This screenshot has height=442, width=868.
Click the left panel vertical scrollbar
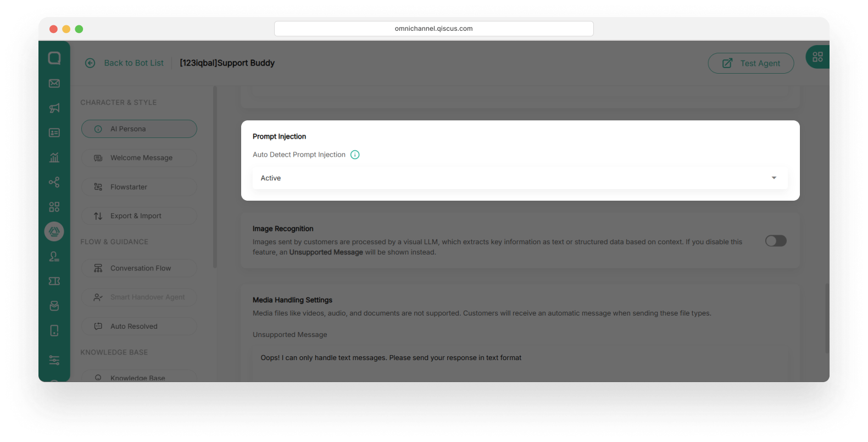[x=215, y=177]
